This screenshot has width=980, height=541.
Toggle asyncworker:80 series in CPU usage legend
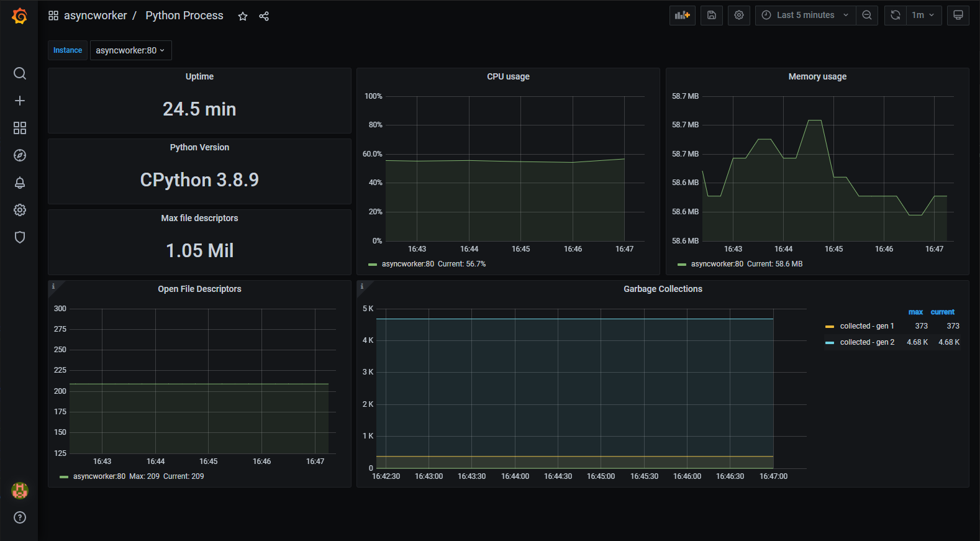(x=407, y=264)
